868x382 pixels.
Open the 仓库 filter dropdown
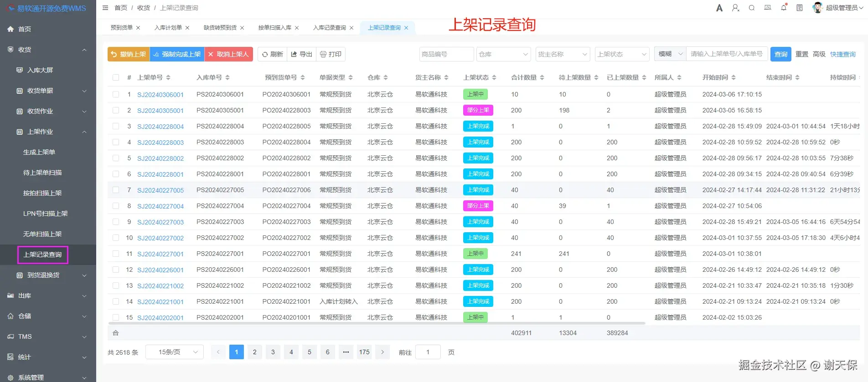tap(503, 54)
